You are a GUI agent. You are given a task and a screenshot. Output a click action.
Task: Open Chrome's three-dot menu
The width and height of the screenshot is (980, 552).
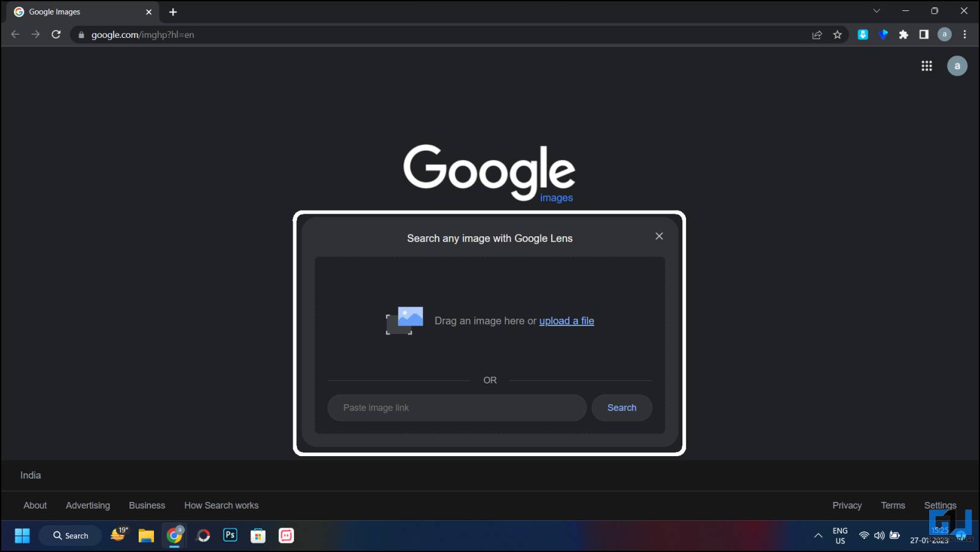[x=965, y=35]
